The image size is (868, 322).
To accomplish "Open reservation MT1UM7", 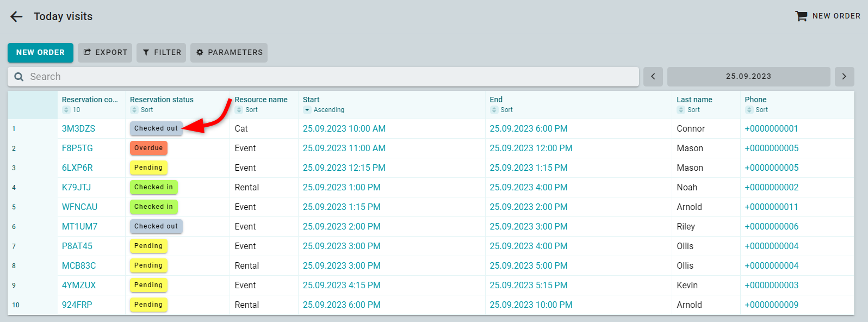I will (79, 227).
